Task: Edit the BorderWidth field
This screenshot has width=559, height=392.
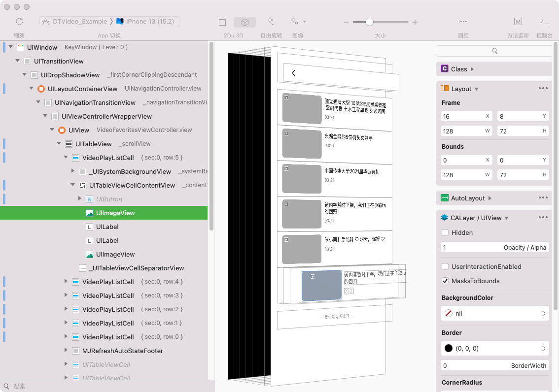Action: [494, 365]
